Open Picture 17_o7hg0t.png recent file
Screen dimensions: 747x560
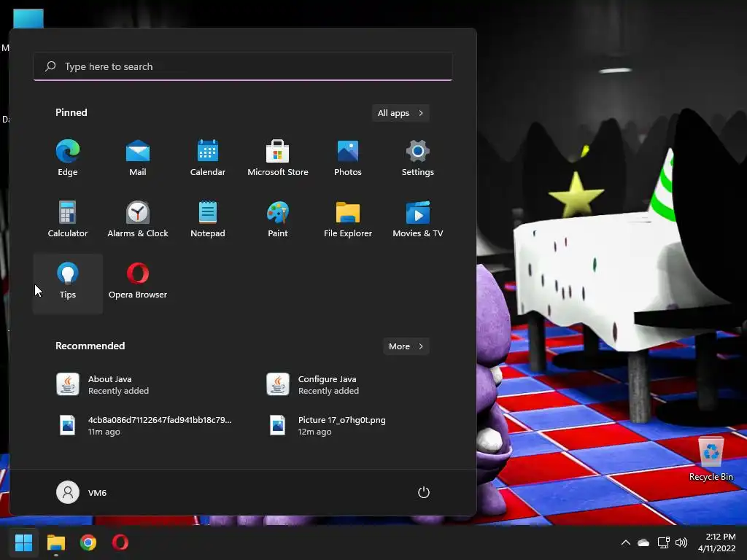pos(348,425)
